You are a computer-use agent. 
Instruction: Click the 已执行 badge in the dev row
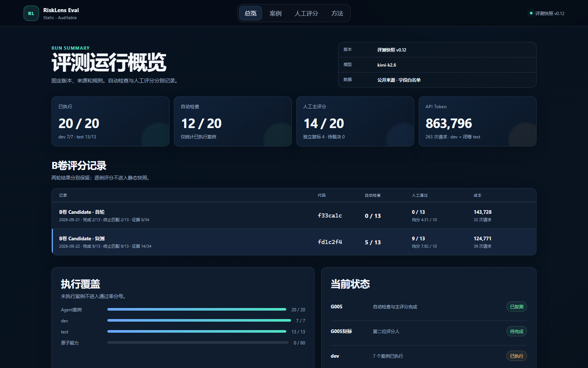click(517, 356)
